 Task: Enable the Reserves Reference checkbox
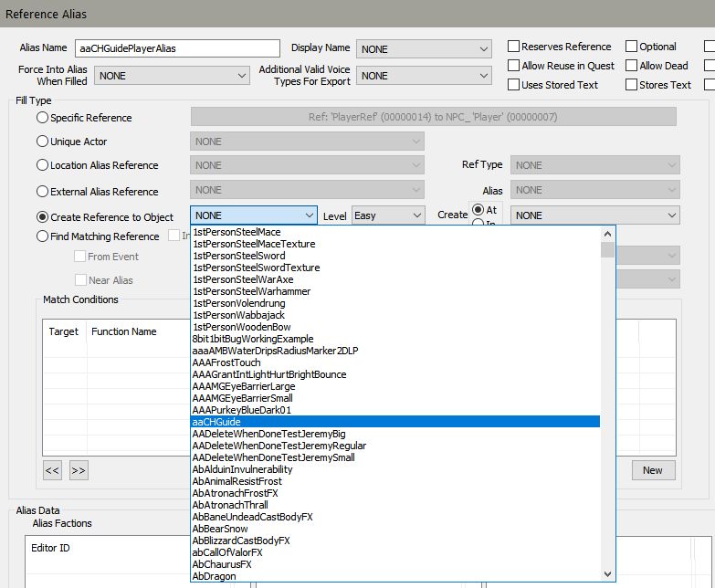[x=514, y=47]
